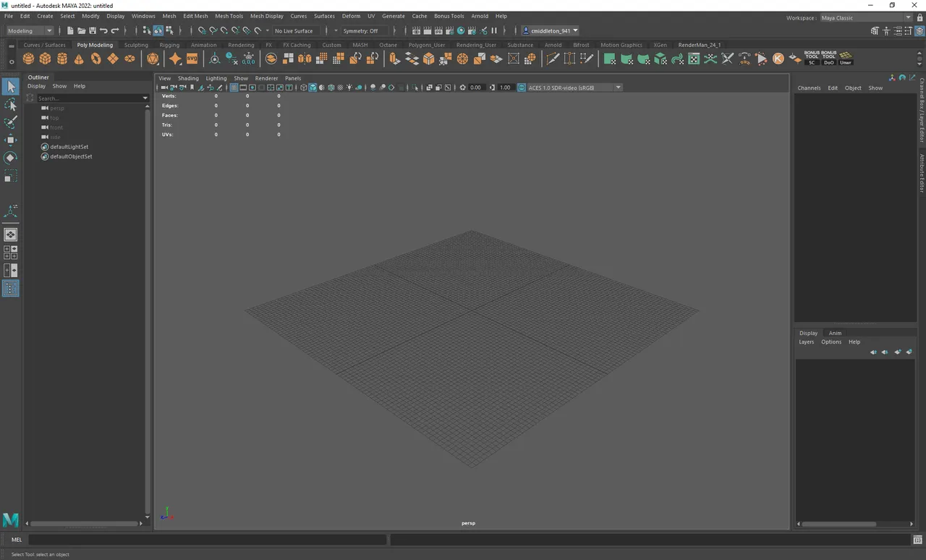Toggle select by object type mode
The image size is (926, 560).
coord(158,30)
